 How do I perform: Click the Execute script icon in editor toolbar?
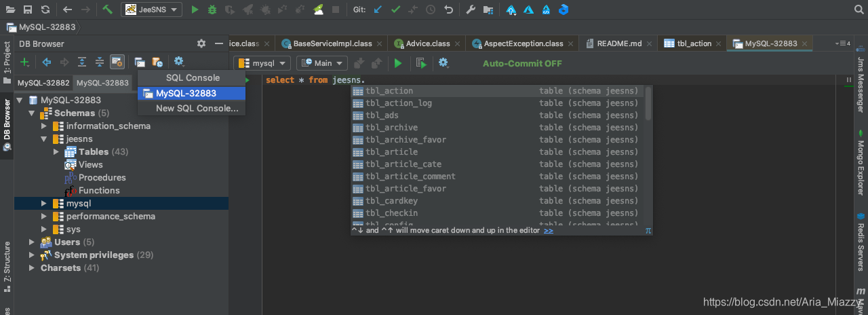(x=421, y=63)
